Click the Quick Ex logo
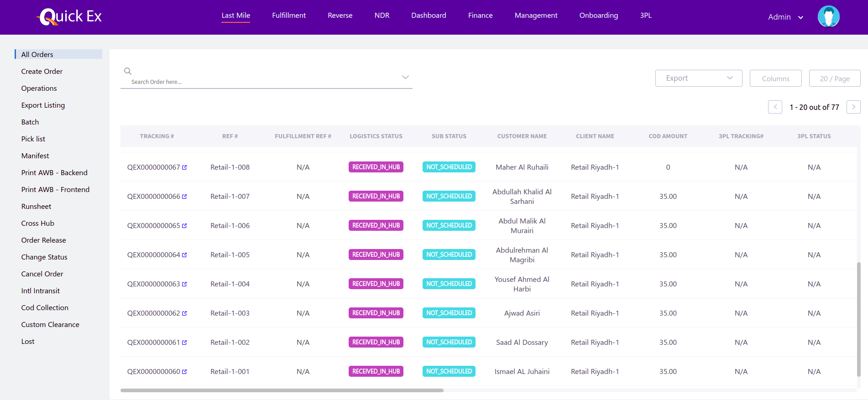Screen dimensions: 868x400 69,16
